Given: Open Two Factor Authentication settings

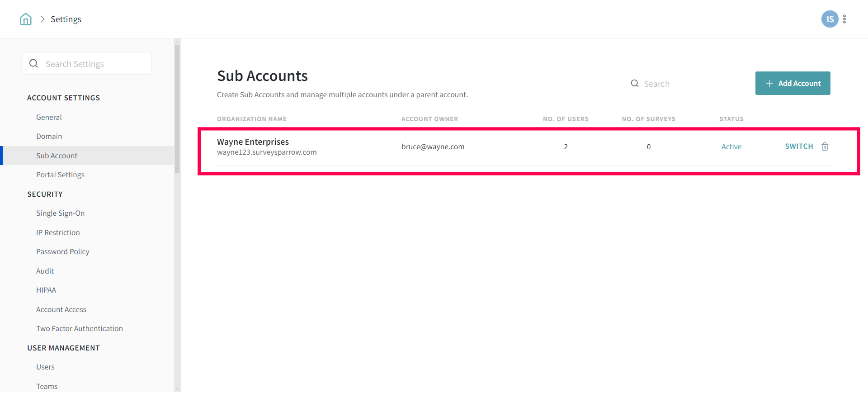Looking at the screenshot, I should [79, 328].
